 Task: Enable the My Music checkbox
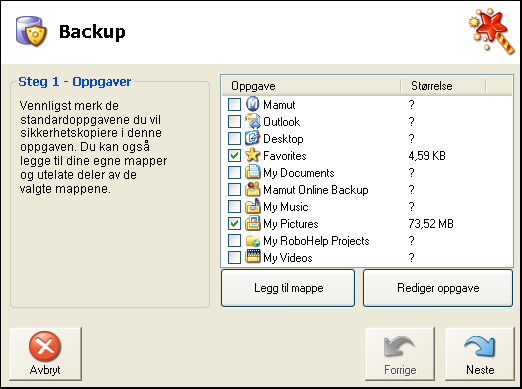234,207
